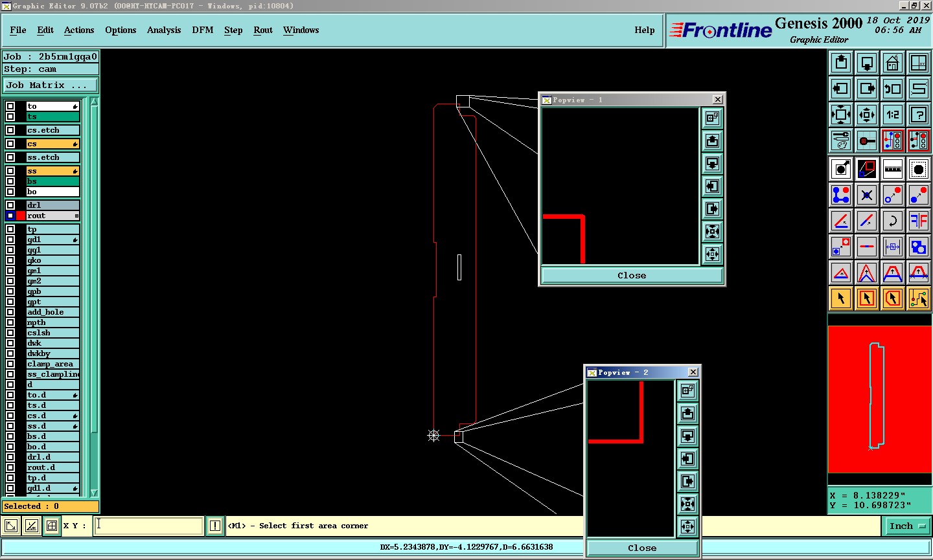933x560 pixels.
Task: Click the layer list scroll-down arrow
Action: coord(94,492)
